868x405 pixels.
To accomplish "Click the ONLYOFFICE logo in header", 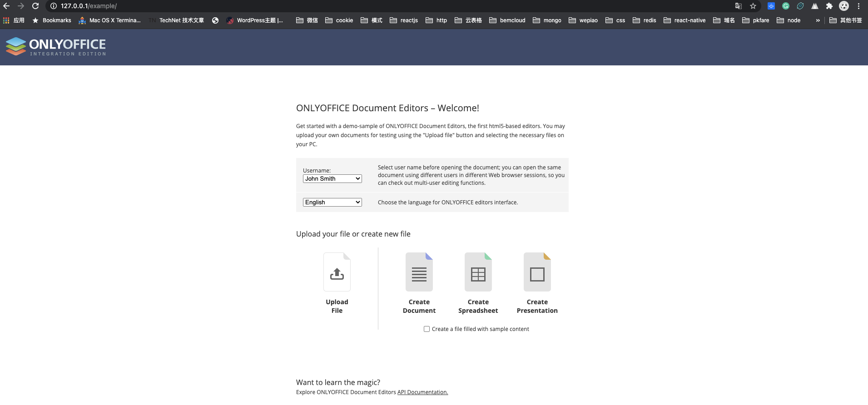I will point(56,46).
